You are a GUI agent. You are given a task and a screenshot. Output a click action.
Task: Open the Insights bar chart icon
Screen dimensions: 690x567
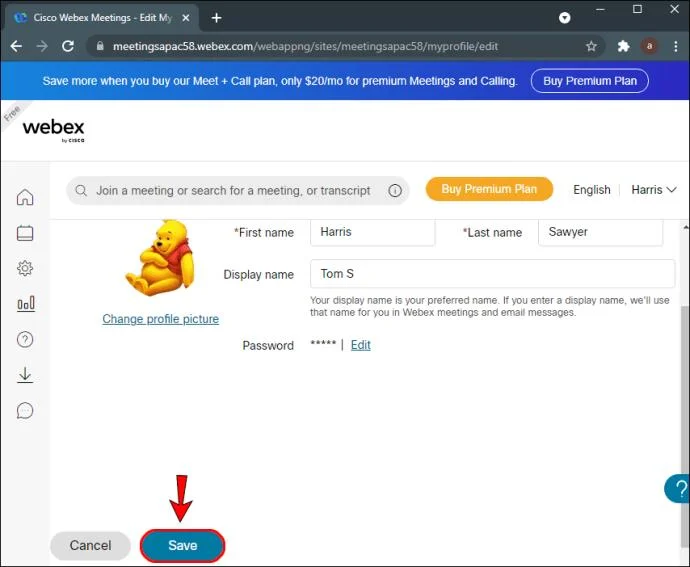26,304
